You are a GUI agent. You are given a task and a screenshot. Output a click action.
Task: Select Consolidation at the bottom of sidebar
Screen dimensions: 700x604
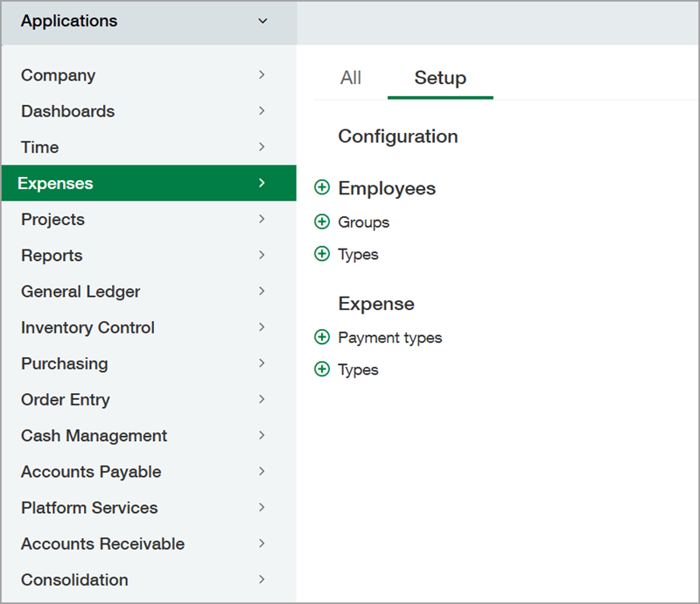[x=73, y=579]
